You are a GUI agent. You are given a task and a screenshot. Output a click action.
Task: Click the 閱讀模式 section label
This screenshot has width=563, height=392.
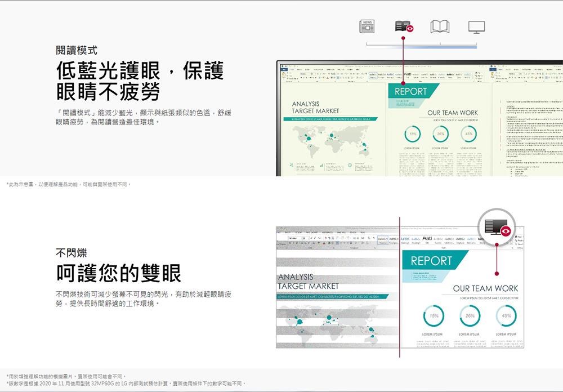coord(76,50)
